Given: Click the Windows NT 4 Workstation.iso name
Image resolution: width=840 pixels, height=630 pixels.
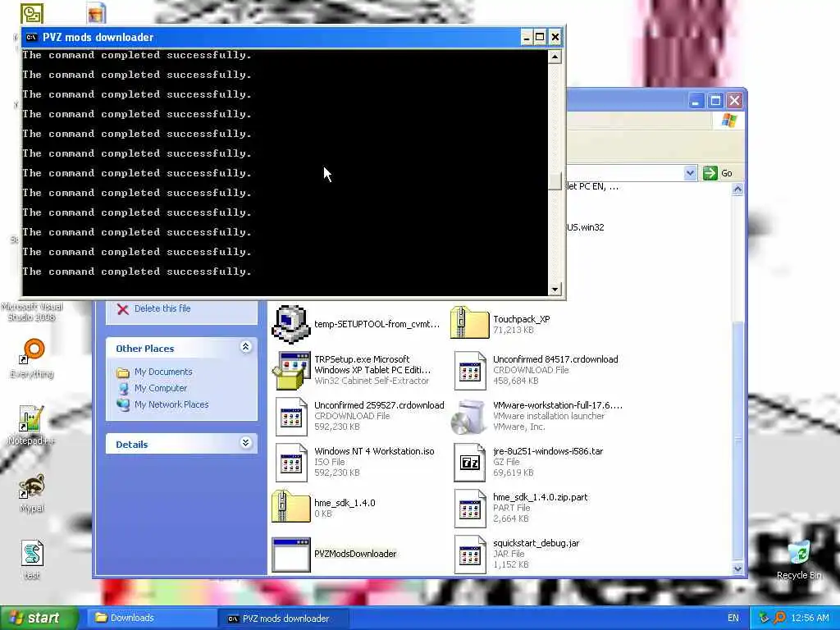Looking at the screenshot, I should pos(374,451).
